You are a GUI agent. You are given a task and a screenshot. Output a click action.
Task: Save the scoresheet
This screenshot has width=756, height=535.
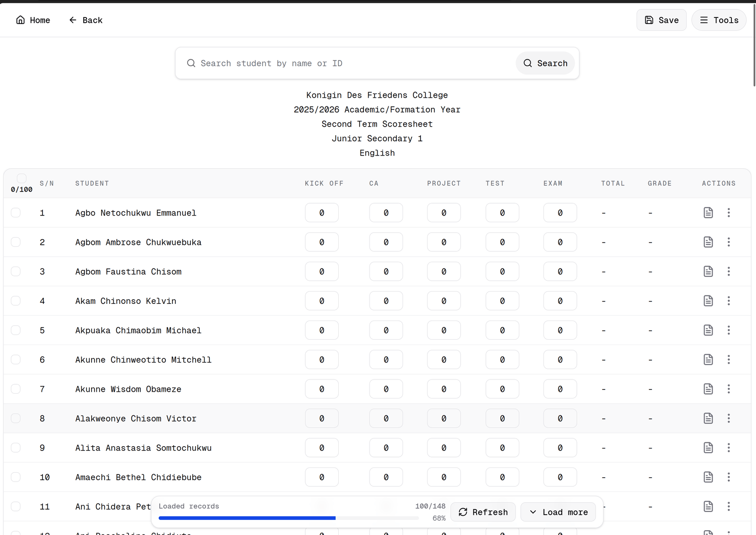661,20
